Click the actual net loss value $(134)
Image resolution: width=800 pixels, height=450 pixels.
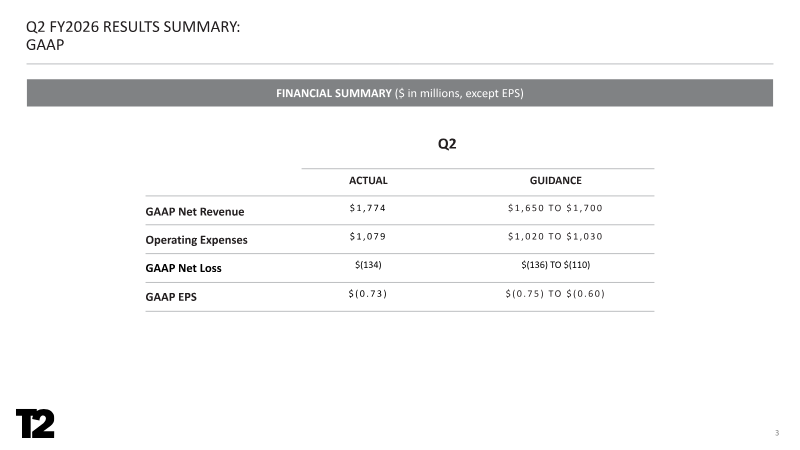367,264
